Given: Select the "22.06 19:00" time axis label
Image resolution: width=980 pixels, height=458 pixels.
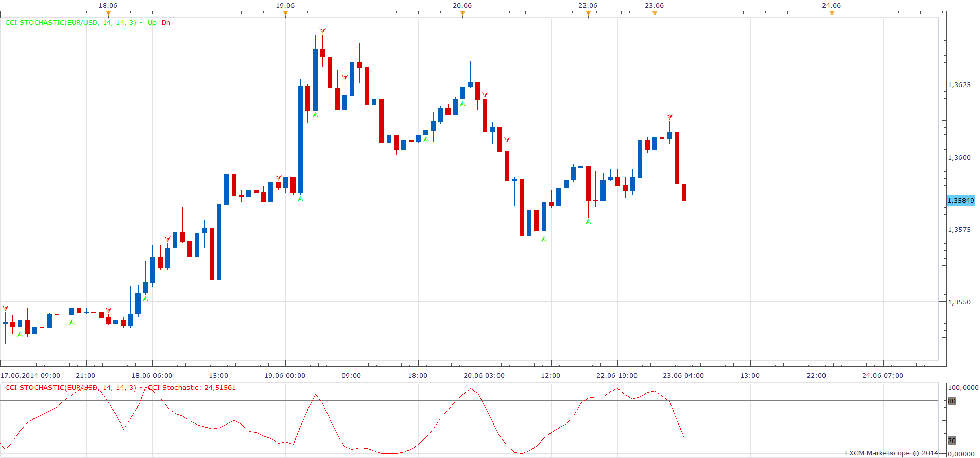Looking at the screenshot, I should click(617, 375).
